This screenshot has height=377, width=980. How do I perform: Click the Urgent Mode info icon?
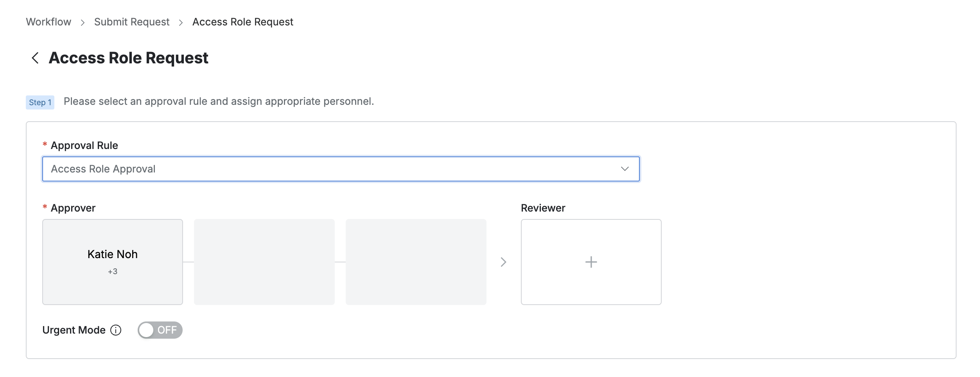(x=116, y=330)
